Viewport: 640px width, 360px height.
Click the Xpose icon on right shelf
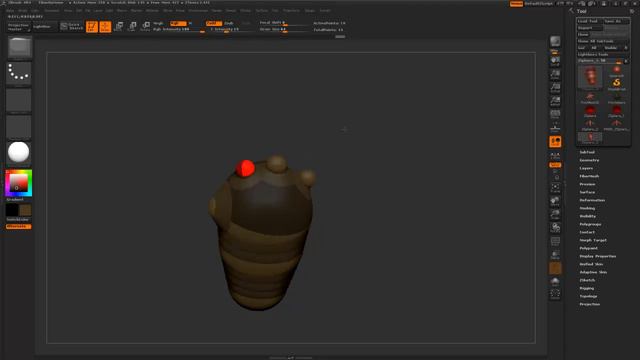[555, 294]
